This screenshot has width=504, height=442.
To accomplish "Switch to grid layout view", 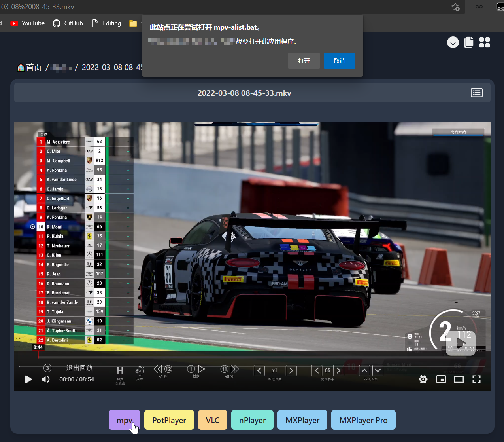I will (x=485, y=42).
